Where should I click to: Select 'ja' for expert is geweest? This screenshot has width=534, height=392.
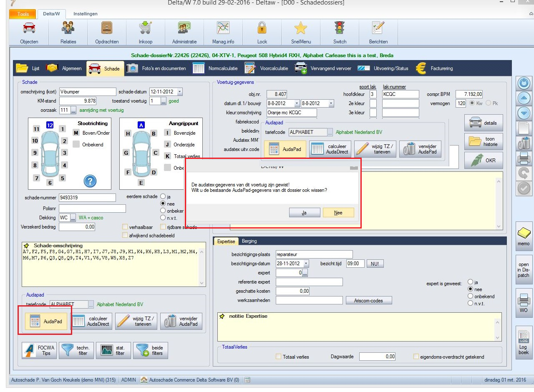(471, 282)
